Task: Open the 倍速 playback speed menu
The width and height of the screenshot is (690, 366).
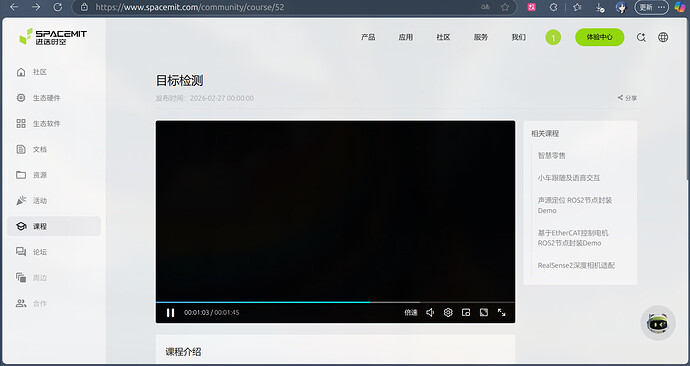Action: (411, 312)
